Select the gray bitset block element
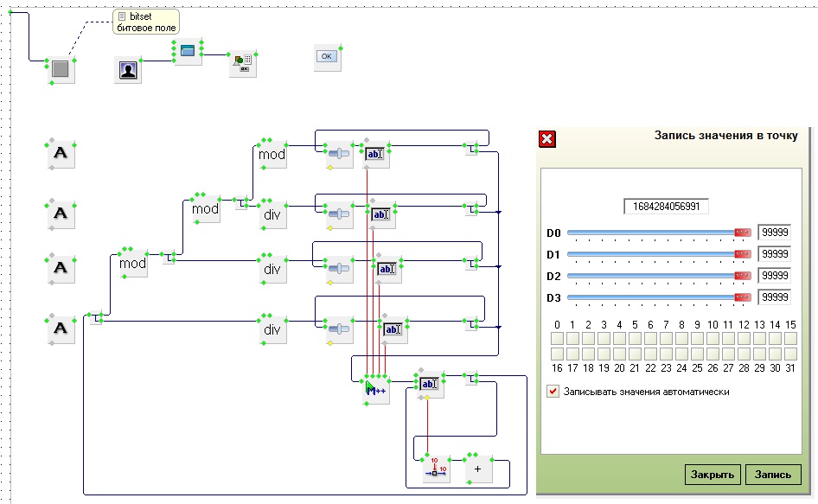Viewport: 818px width, 504px height. 61,70
